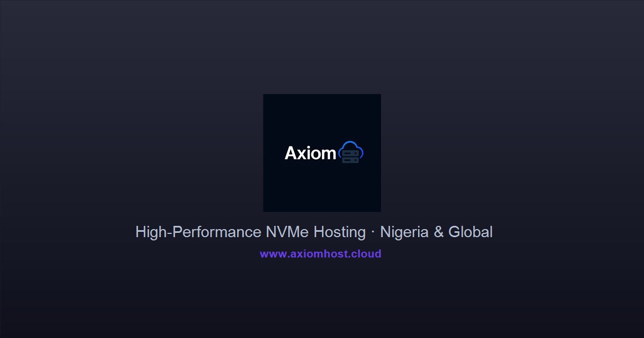Click the High-Performance NVMe Hosting tagline
Viewport: 644px width, 338px height.
click(x=314, y=232)
